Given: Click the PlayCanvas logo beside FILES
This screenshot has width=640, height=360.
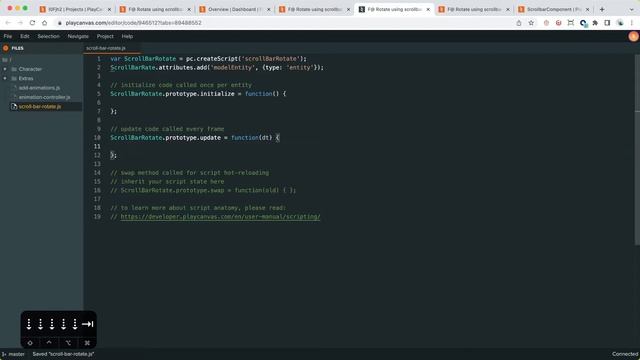Looking at the screenshot, I should click(x=6, y=48).
